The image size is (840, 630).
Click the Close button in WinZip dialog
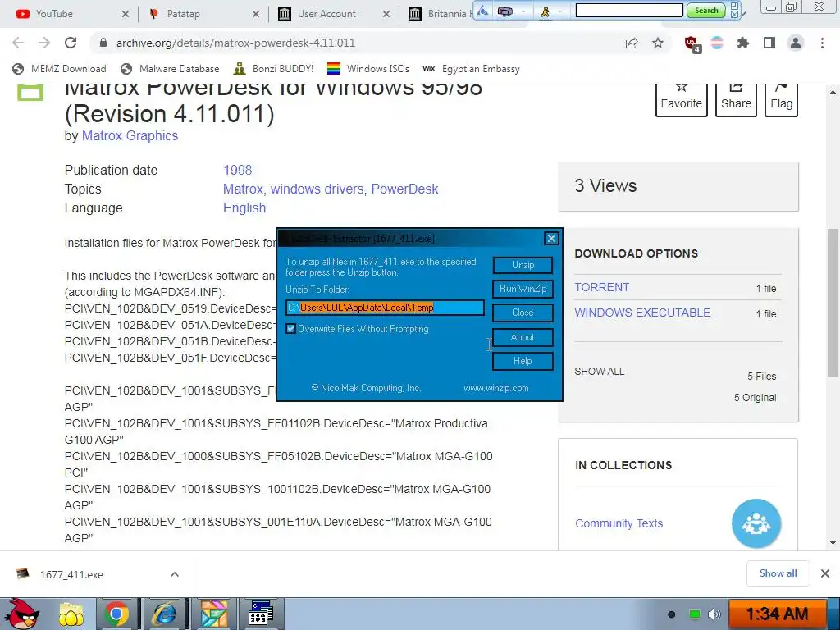[523, 313]
